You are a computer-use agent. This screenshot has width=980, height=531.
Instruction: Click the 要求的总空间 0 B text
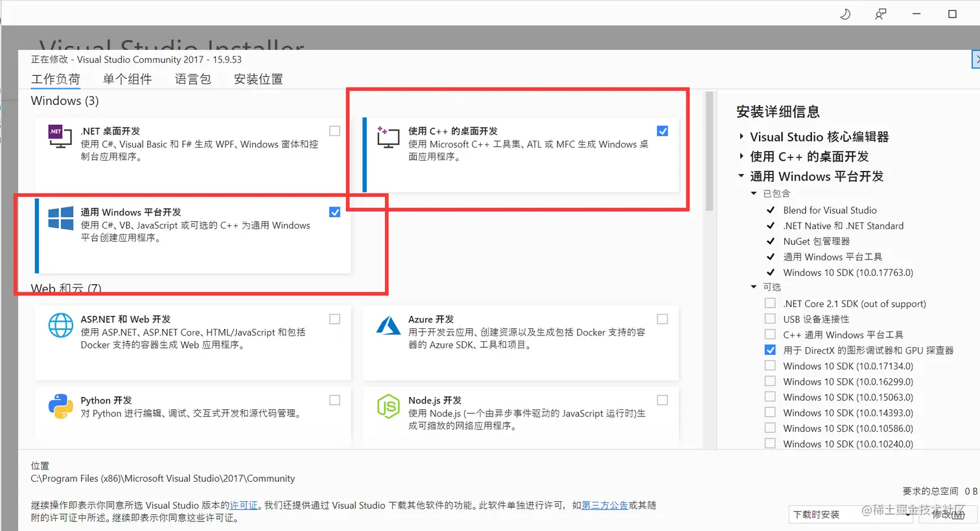click(x=940, y=491)
